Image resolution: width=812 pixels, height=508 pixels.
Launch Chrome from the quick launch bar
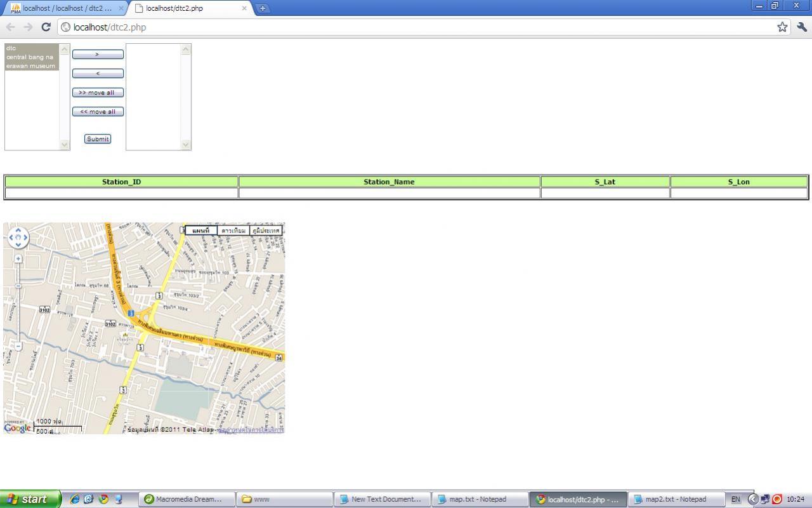103,499
